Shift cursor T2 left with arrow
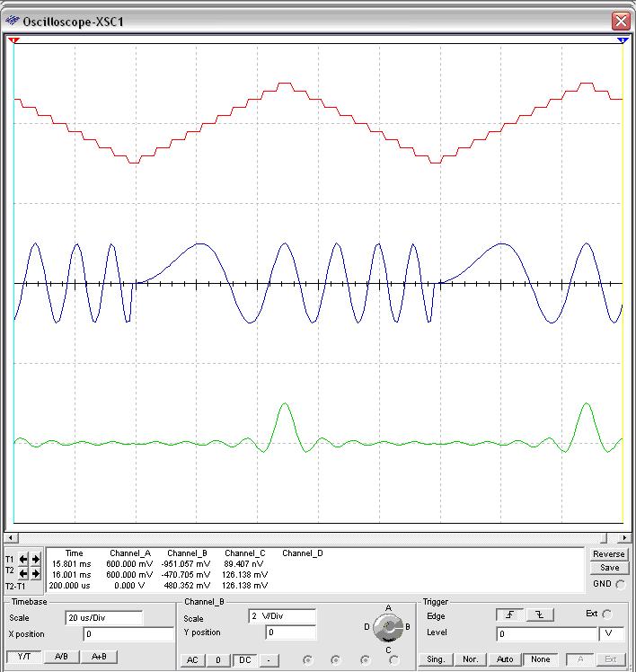 pos(24,573)
